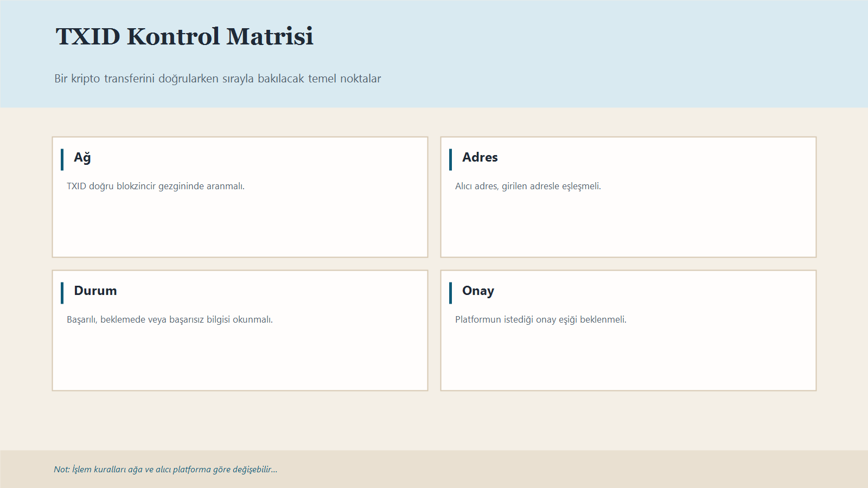
Task: Click the blue accent bar beside Adres
Action: click(x=451, y=159)
